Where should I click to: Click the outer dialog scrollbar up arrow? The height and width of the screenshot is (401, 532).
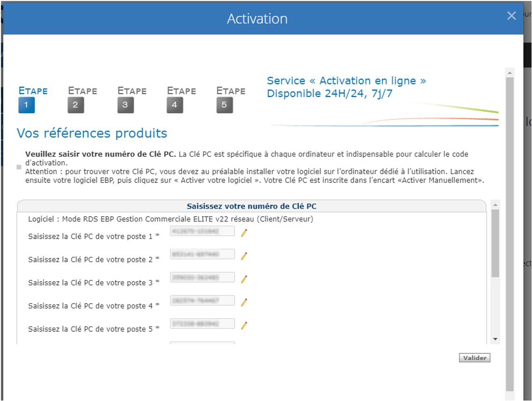(510, 73)
